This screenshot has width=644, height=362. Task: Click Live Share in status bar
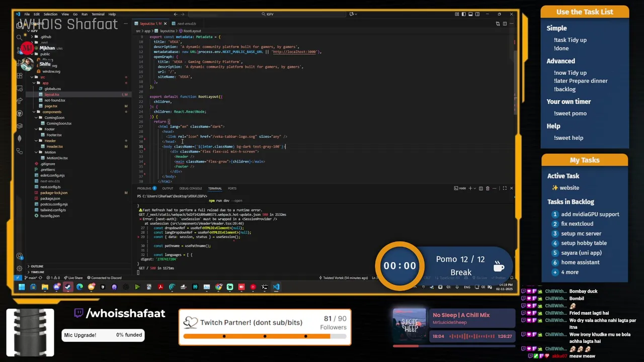coord(73,278)
